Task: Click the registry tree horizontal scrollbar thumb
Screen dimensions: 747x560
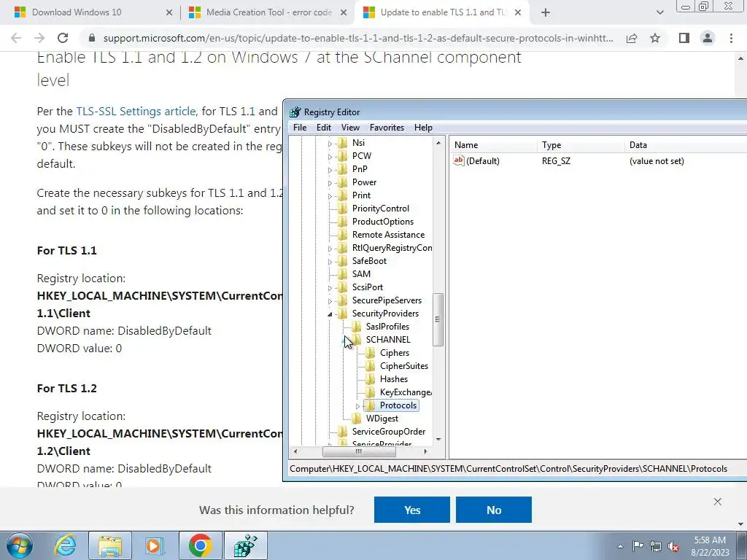Action: click(x=359, y=451)
